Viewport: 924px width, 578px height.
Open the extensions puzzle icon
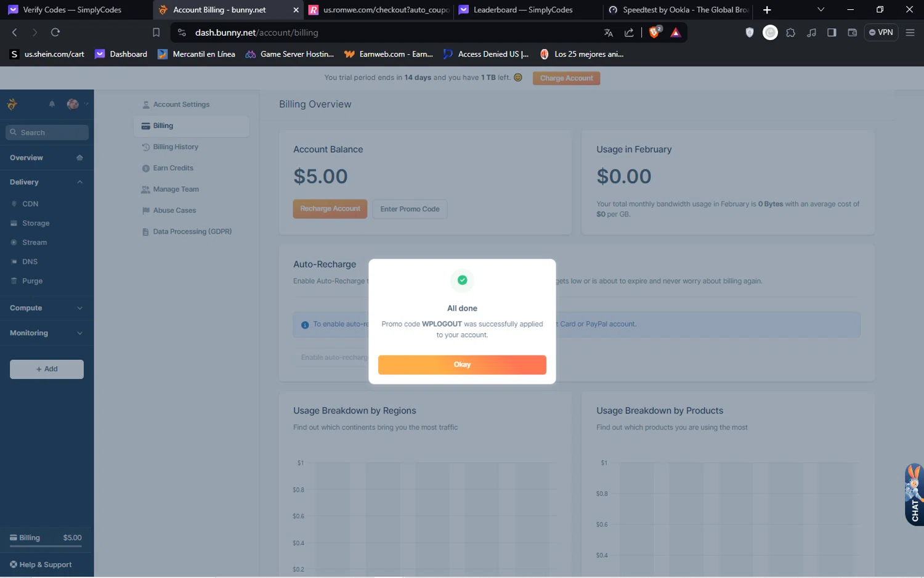[791, 33]
